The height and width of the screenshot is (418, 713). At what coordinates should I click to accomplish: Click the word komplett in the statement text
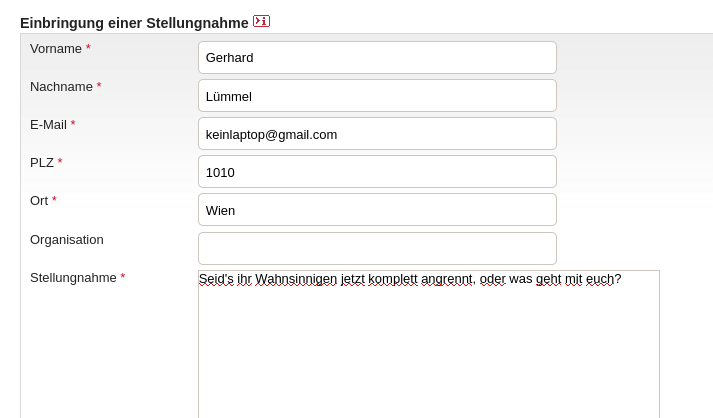pyautogui.click(x=393, y=279)
